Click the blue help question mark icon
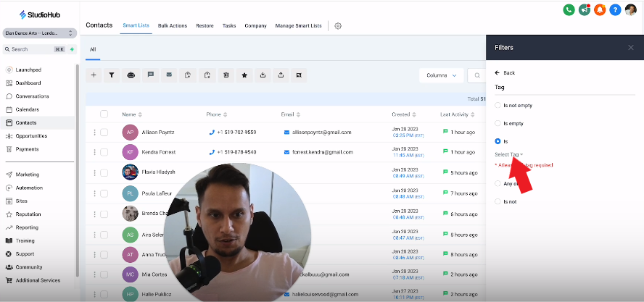644x302 pixels. point(615,10)
